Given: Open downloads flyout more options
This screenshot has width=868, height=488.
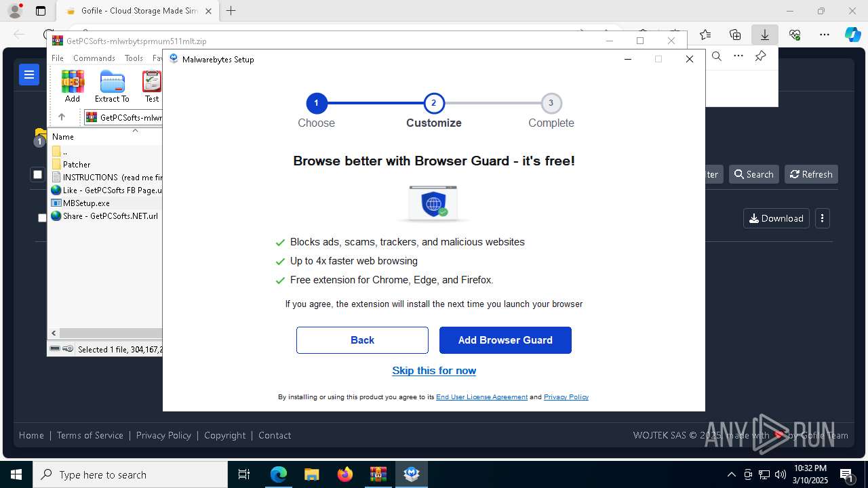Looking at the screenshot, I should point(738,56).
